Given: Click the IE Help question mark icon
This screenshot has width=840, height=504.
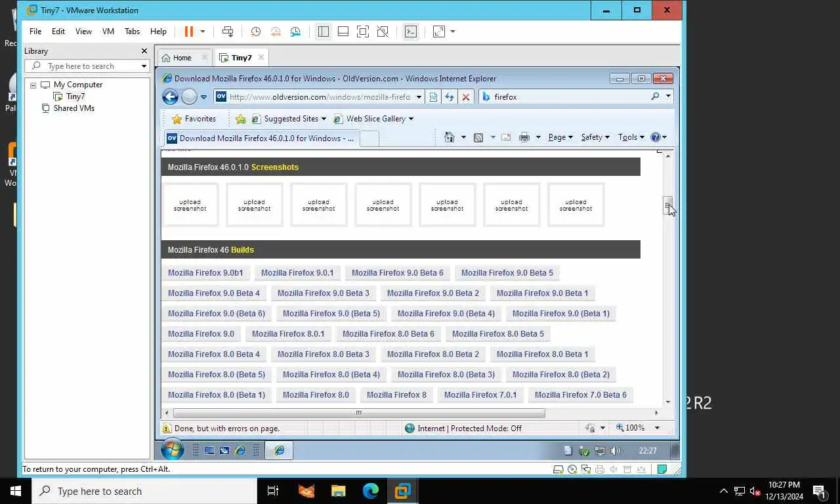Looking at the screenshot, I should click(x=656, y=137).
